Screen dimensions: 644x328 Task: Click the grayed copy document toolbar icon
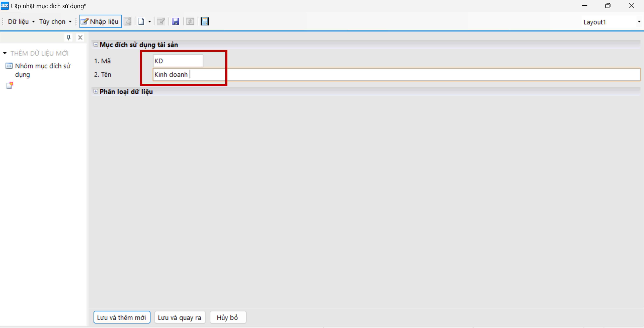(x=127, y=22)
